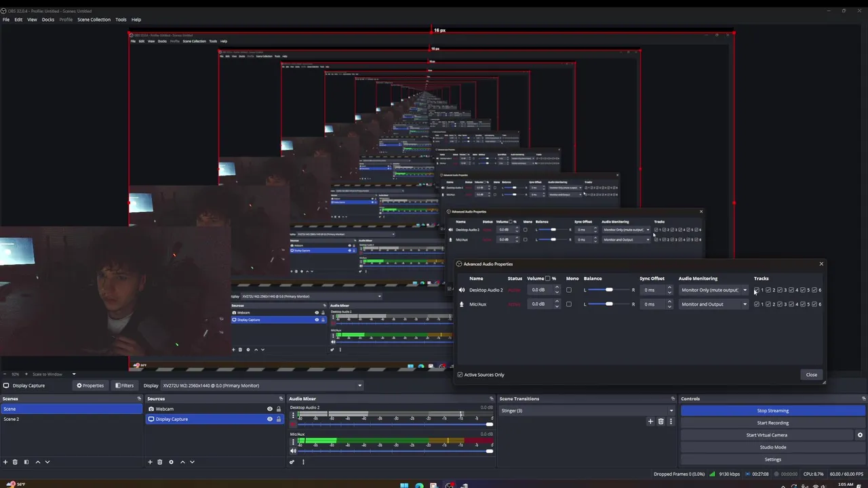Enable Studio Mode
This screenshot has height=488, width=868.
pyautogui.click(x=773, y=447)
